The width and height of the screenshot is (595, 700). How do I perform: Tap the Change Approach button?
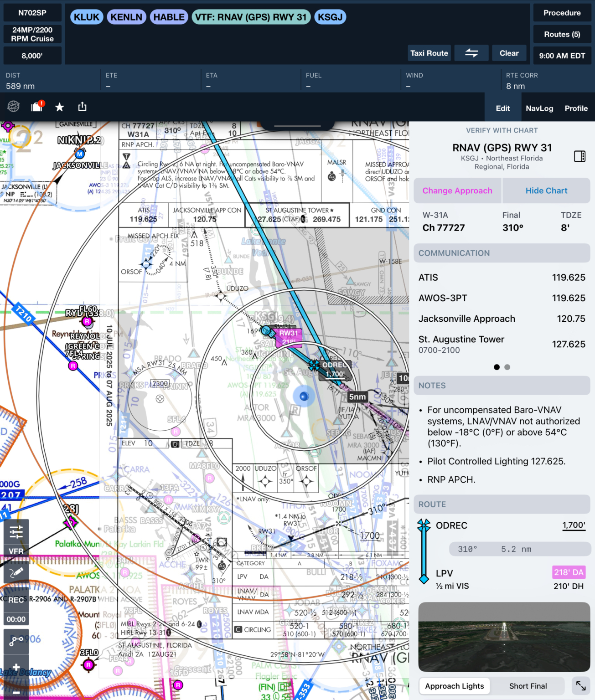tap(457, 190)
